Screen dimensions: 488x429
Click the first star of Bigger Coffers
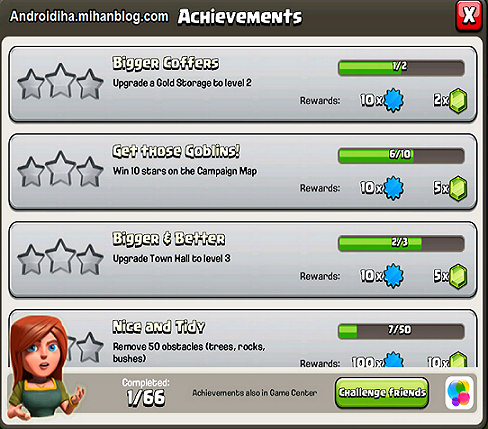point(31,84)
